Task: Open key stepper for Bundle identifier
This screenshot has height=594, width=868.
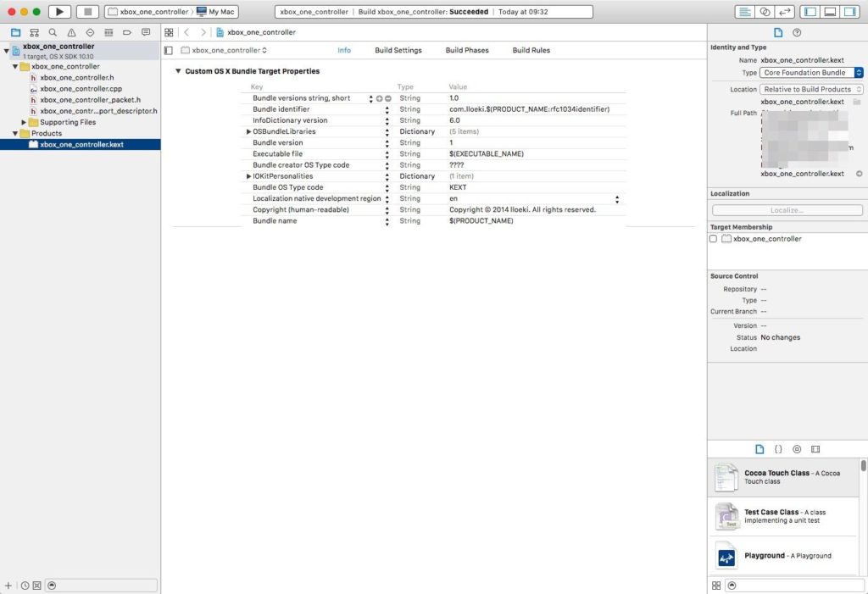Action: tap(387, 109)
